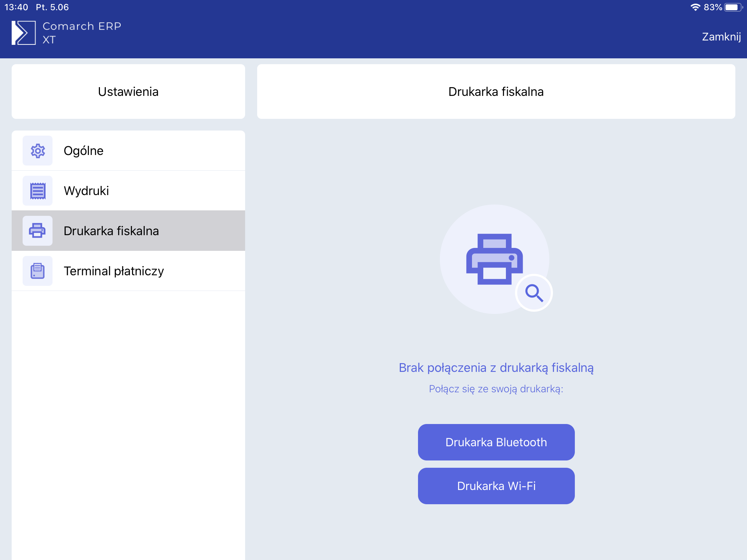The image size is (747, 560).
Task: Click the gear icon next to Ogólne
Action: [38, 151]
